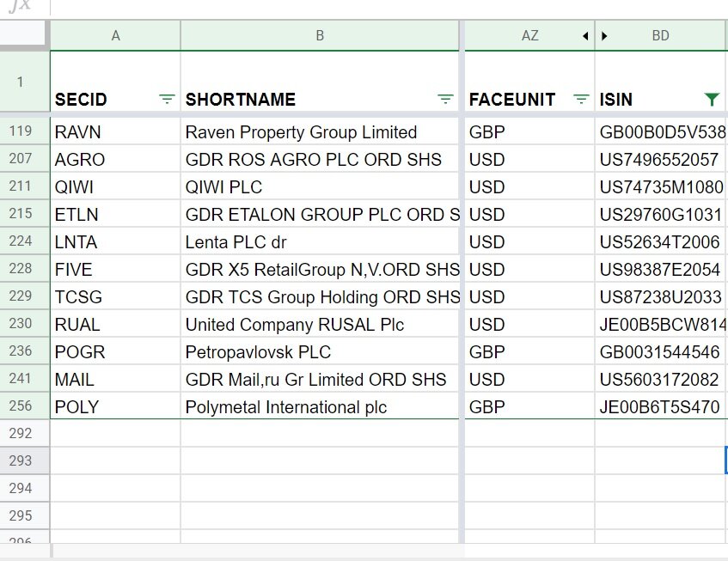The image size is (728, 561).
Task: Select the AGRO cell
Action: tap(115, 159)
